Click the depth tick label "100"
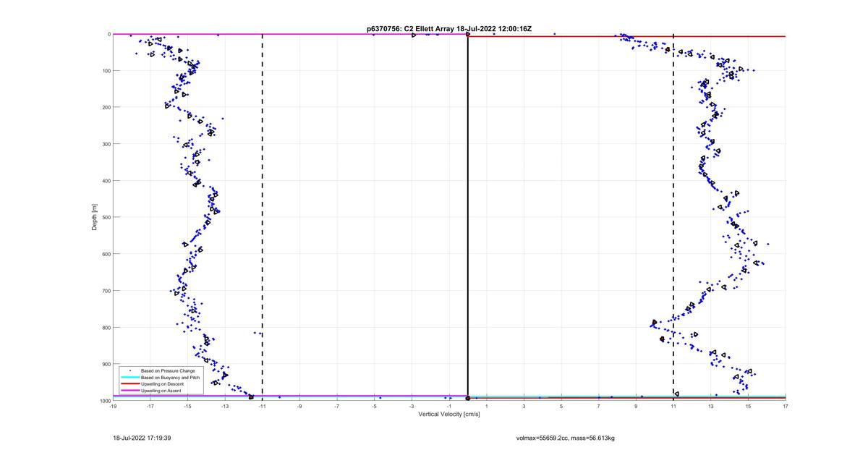The image size is (868, 450). point(106,71)
